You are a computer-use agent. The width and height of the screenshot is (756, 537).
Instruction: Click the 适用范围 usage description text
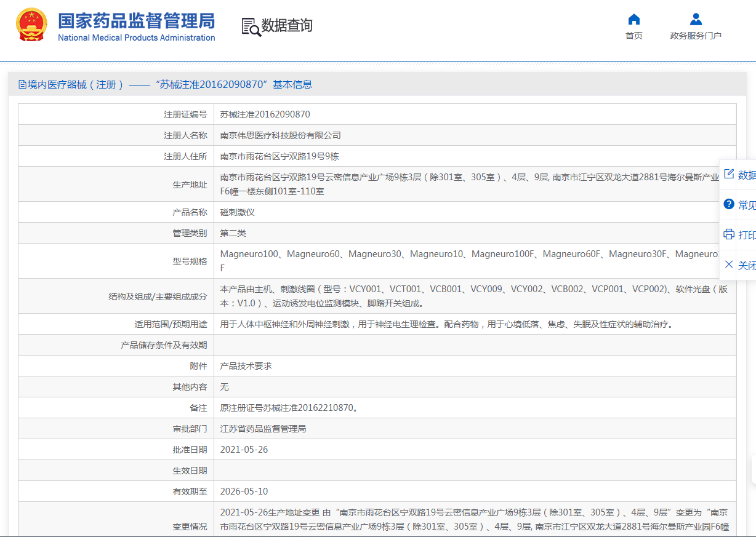[446, 324]
